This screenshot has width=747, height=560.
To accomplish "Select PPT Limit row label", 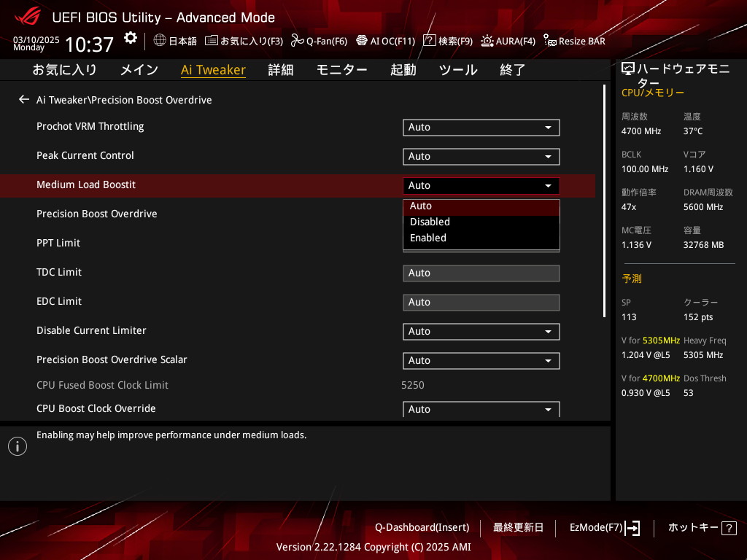I will pos(58,243).
